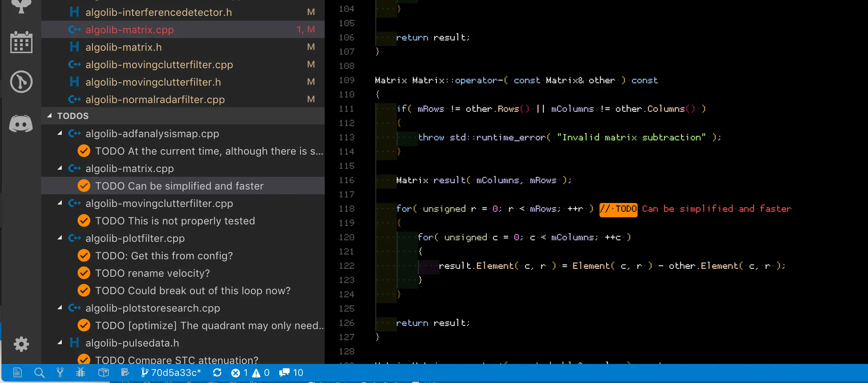Image resolution: width=868 pixels, height=383 pixels.
Task: Click the search icon in status bar
Action: (x=39, y=373)
